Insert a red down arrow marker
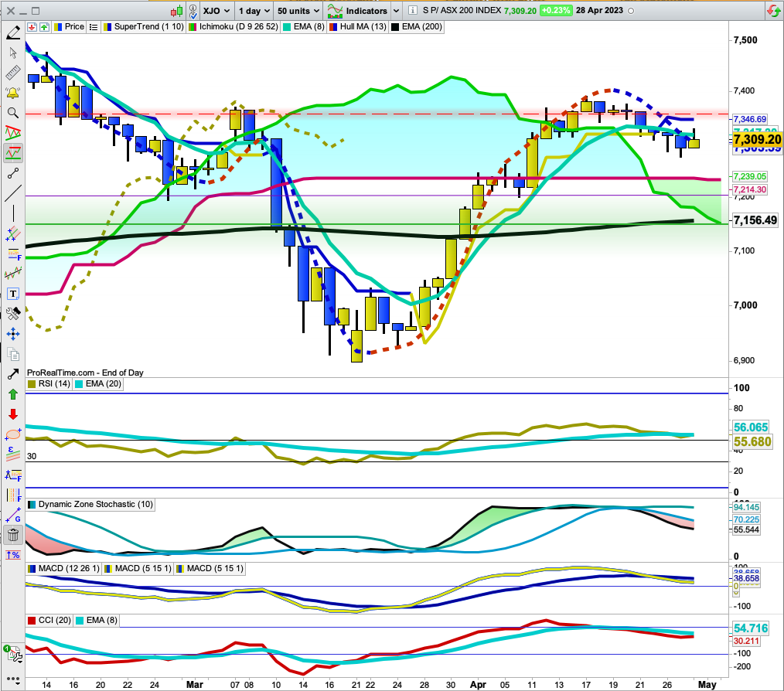This screenshot has width=784, height=691. pyautogui.click(x=13, y=414)
